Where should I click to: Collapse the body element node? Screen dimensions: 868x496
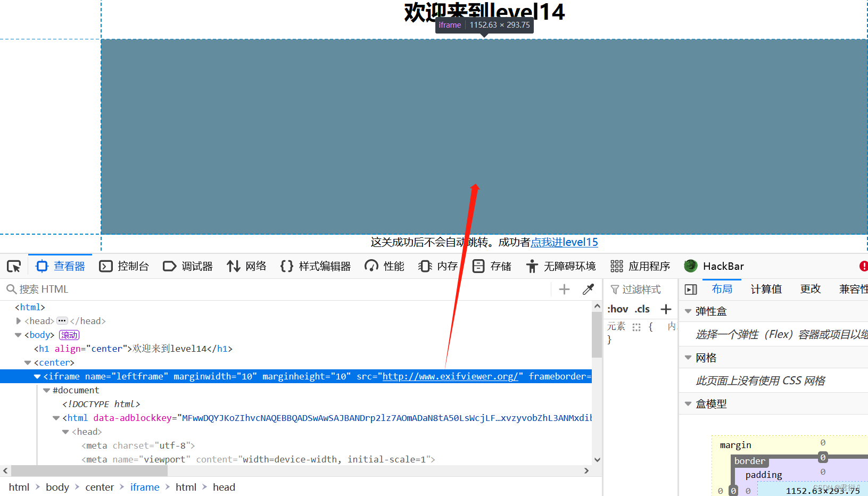(18, 335)
